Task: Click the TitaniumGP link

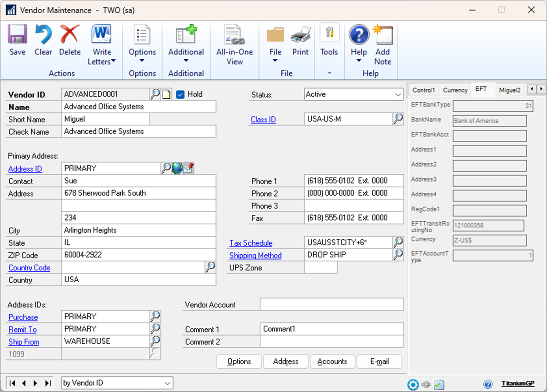Action: [518, 384]
